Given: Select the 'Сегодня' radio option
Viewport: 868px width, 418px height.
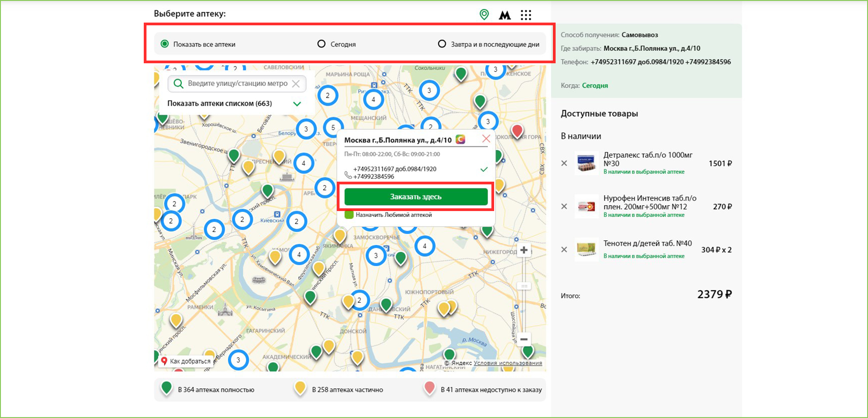Looking at the screenshot, I should (x=321, y=44).
